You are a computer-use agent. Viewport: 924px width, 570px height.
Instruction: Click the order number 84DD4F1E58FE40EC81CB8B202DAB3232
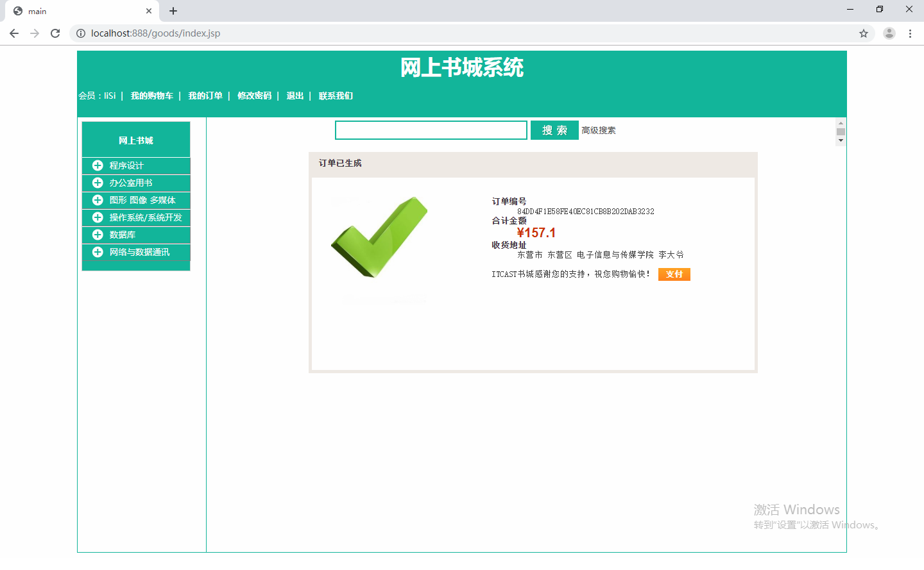586,212
